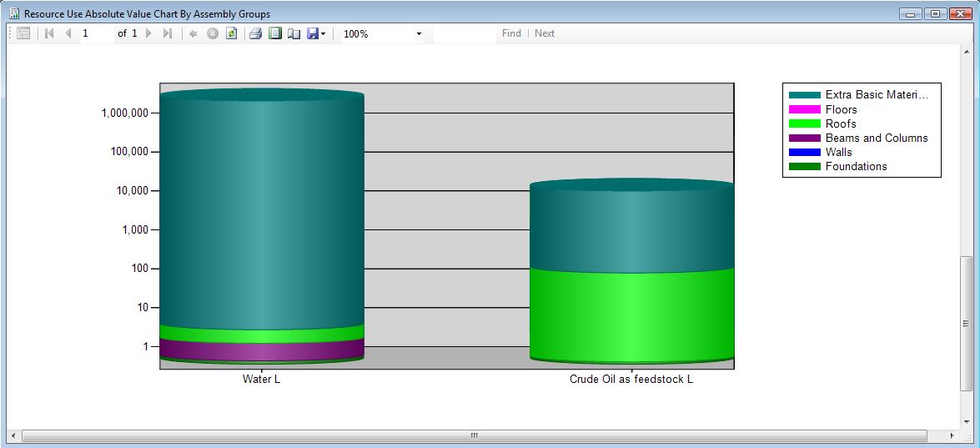980x448 pixels.
Task: Click the 1,000 axis value
Action: (x=134, y=230)
